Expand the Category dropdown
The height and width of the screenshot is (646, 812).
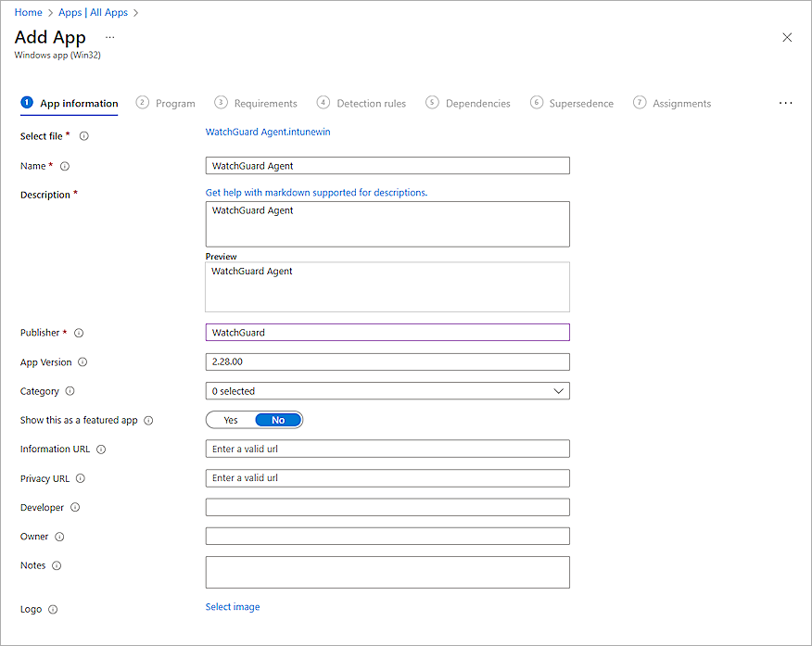[x=387, y=391]
